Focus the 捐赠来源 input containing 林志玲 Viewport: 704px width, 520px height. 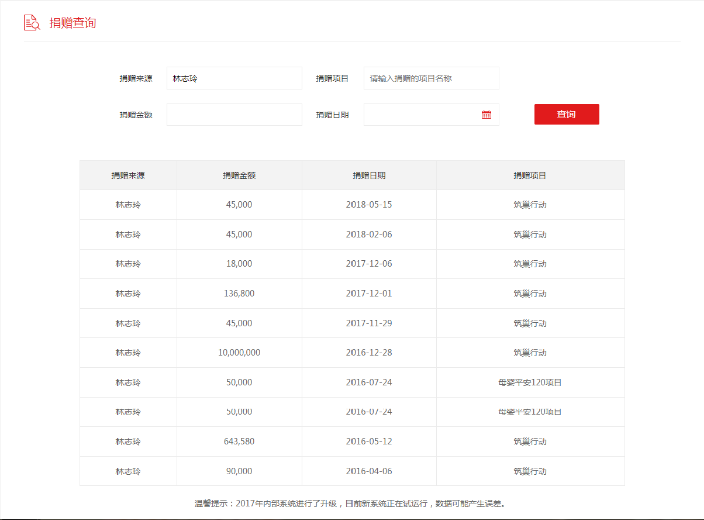233,78
